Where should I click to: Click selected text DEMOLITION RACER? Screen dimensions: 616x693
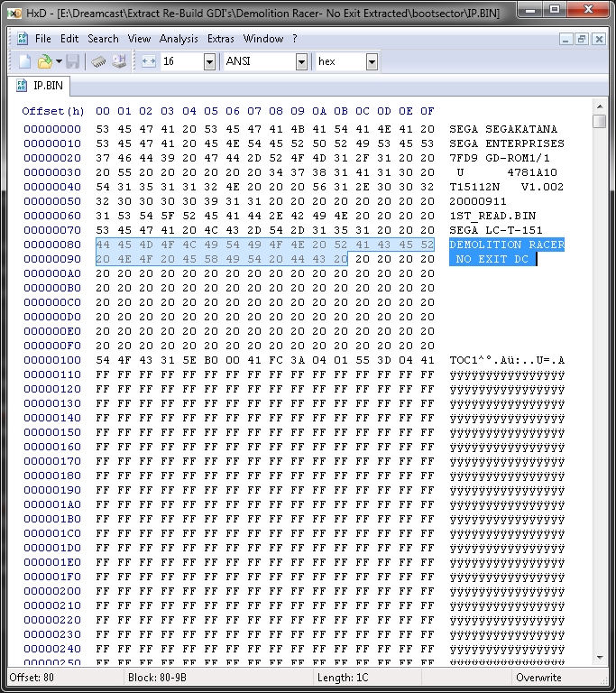507,245
